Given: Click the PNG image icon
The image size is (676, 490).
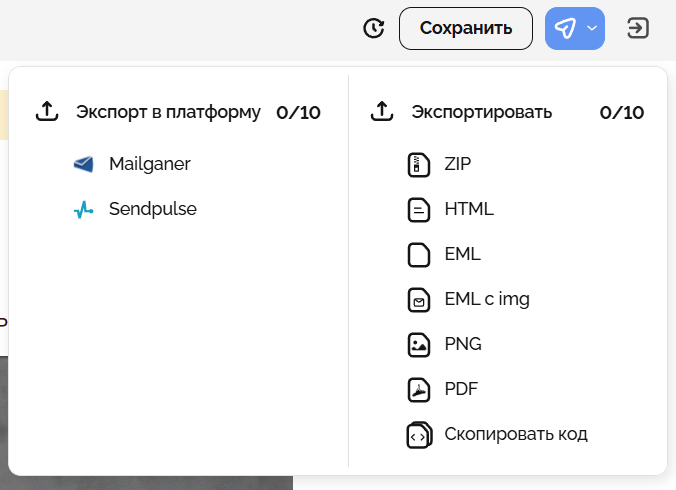Looking at the screenshot, I should pyautogui.click(x=419, y=345).
